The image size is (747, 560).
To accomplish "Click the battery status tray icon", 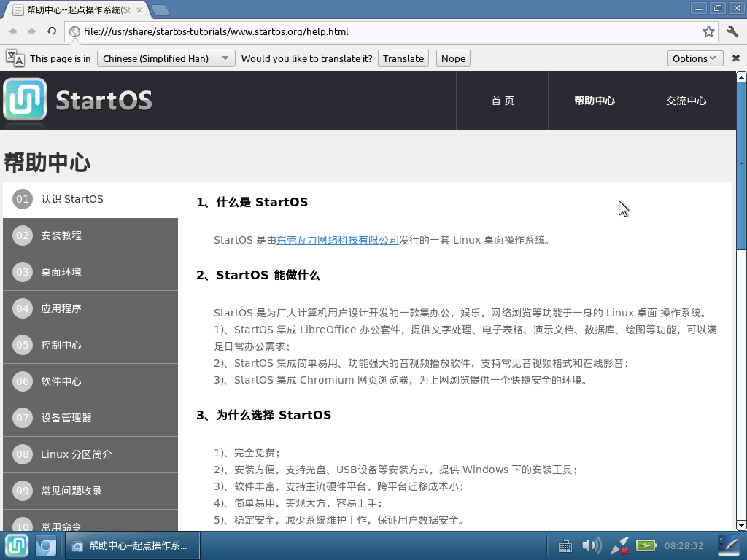I will click(x=646, y=545).
